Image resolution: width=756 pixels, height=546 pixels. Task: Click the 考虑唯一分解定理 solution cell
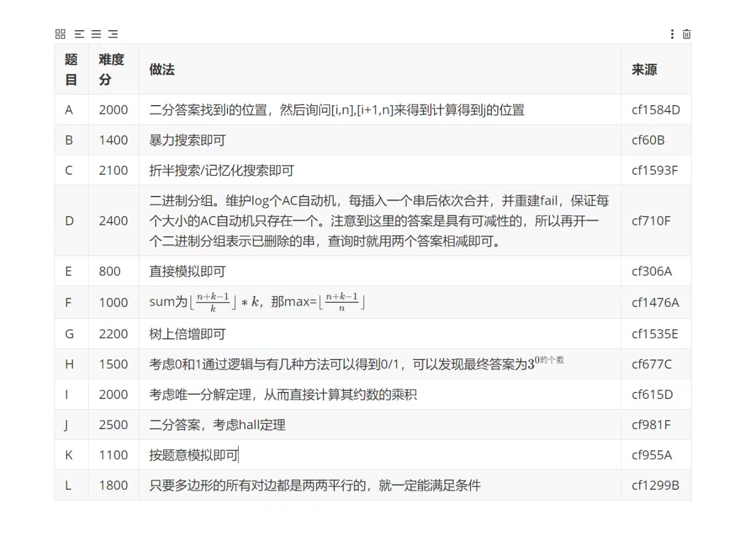[x=380, y=394]
